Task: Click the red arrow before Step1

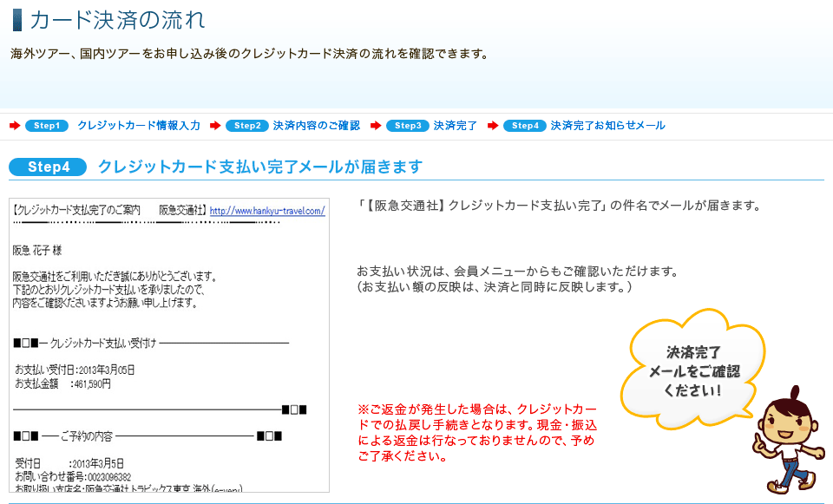Action: (x=15, y=126)
